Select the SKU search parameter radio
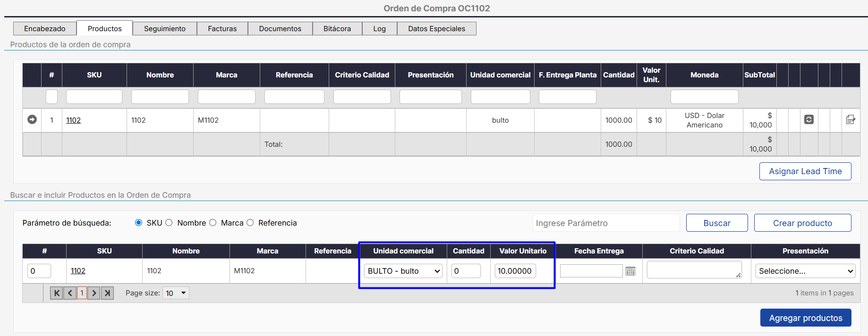The width and height of the screenshot is (868, 336). coord(138,223)
